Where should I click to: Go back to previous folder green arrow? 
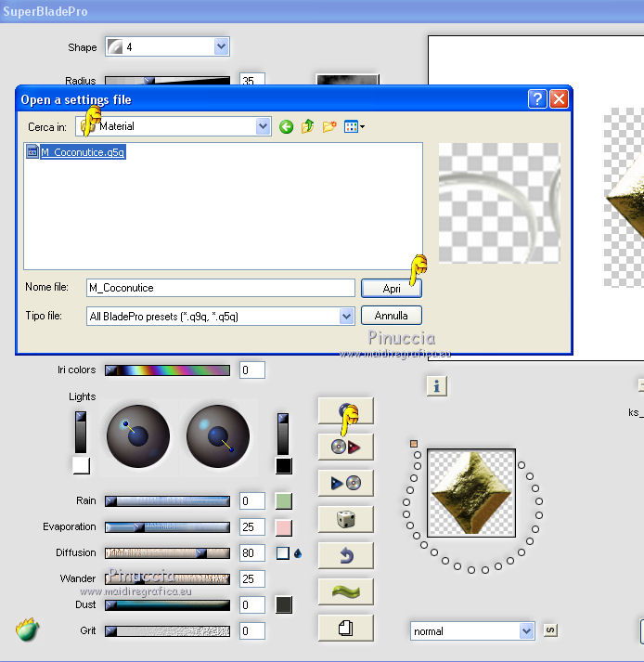(286, 126)
